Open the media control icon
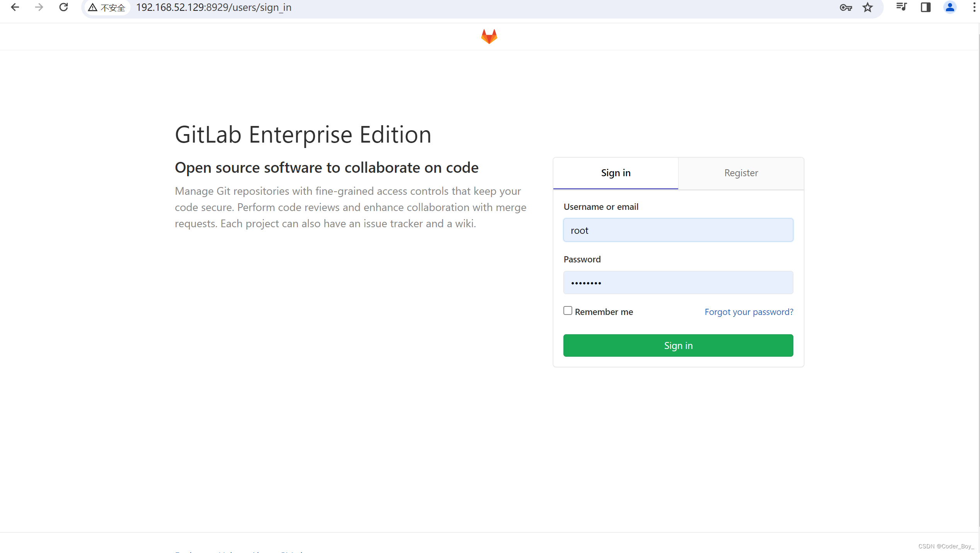 pyautogui.click(x=902, y=7)
